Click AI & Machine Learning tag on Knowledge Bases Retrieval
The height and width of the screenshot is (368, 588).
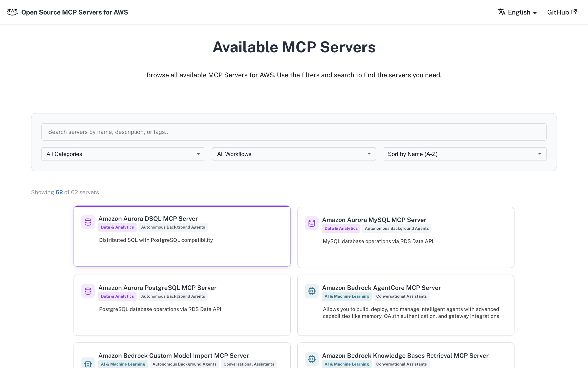pyautogui.click(x=347, y=364)
